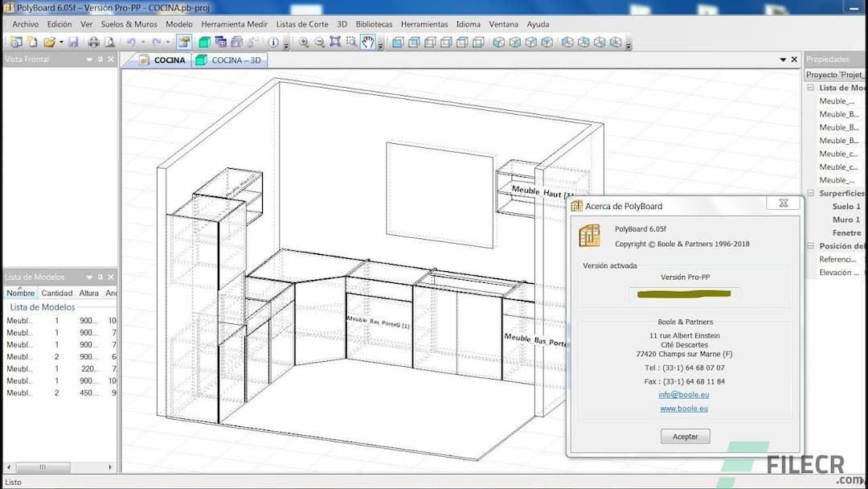Click the info@boole.eu email link
Image resolution: width=868 pixels, height=489 pixels.
pyautogui.click(x=684, y=394)
